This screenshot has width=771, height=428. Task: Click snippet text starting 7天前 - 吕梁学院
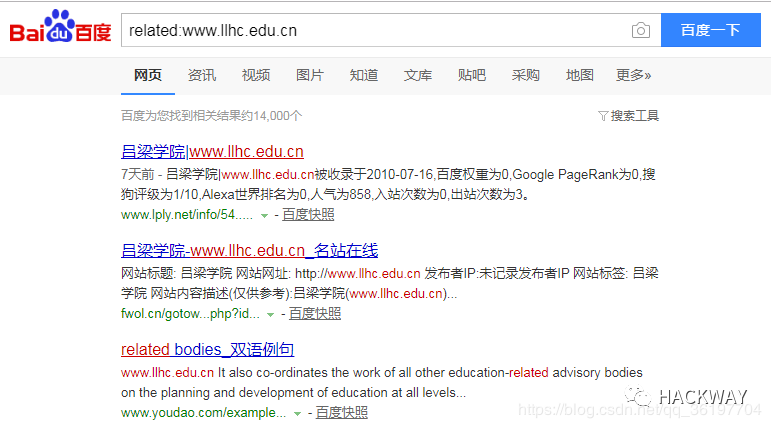tap(388, 184)
